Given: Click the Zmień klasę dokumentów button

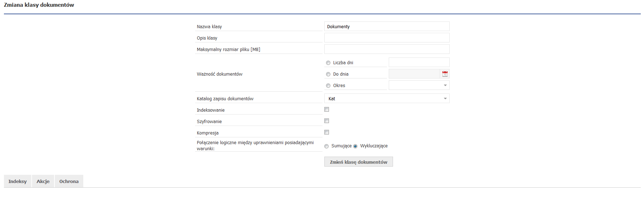Looking at the screenshot, I should [358, 162].
